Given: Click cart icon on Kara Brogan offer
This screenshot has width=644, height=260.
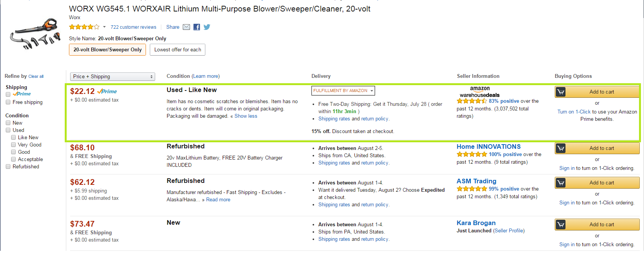Looking at the screenshot, I should click(x=560, y=224).
